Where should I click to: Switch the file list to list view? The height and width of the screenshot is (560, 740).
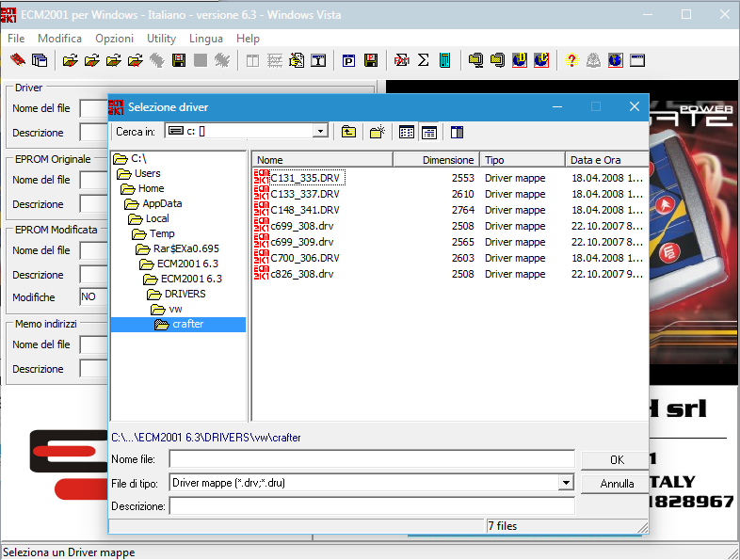[407, 132]
